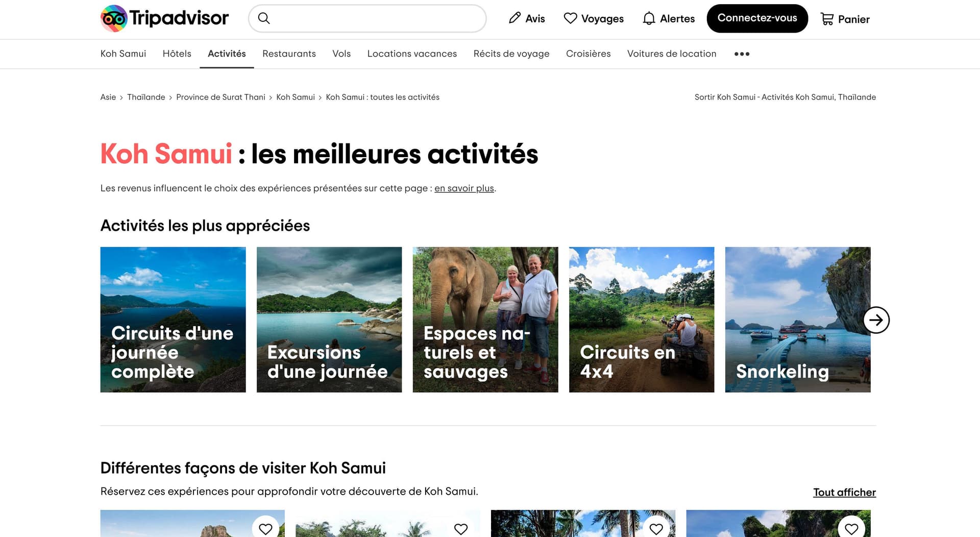The height and width of the screenshot is (537, 980).
Task: Switch to the Hôtels tab
Action: click(177, 54)
